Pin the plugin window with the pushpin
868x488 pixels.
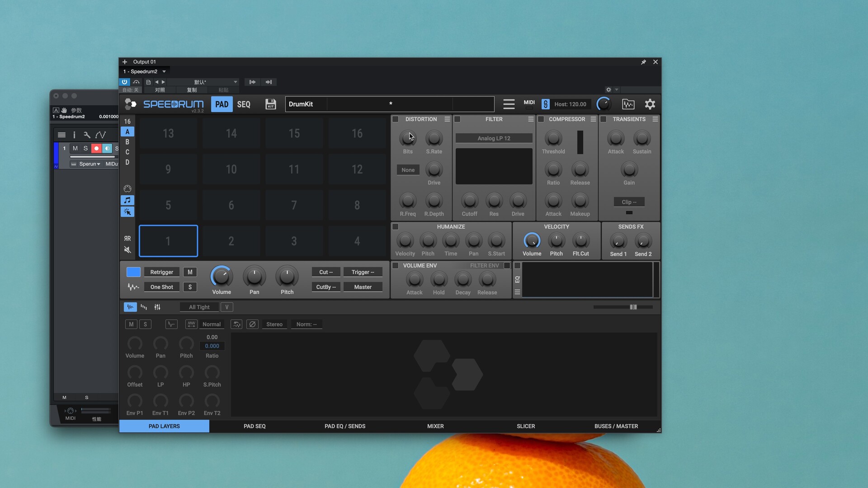(x=643, y=62)
